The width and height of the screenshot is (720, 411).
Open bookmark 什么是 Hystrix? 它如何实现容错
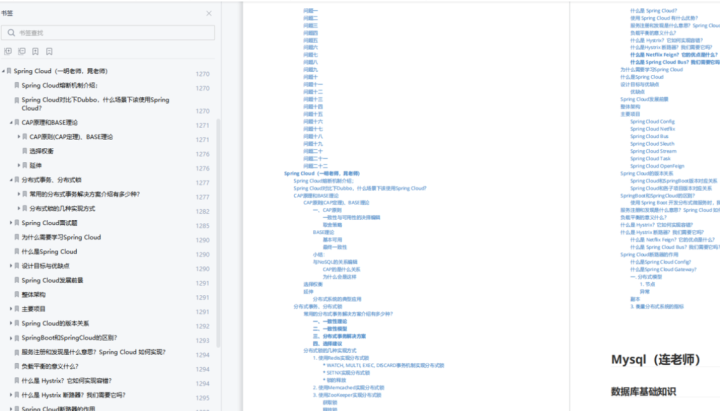click(67, 381)
